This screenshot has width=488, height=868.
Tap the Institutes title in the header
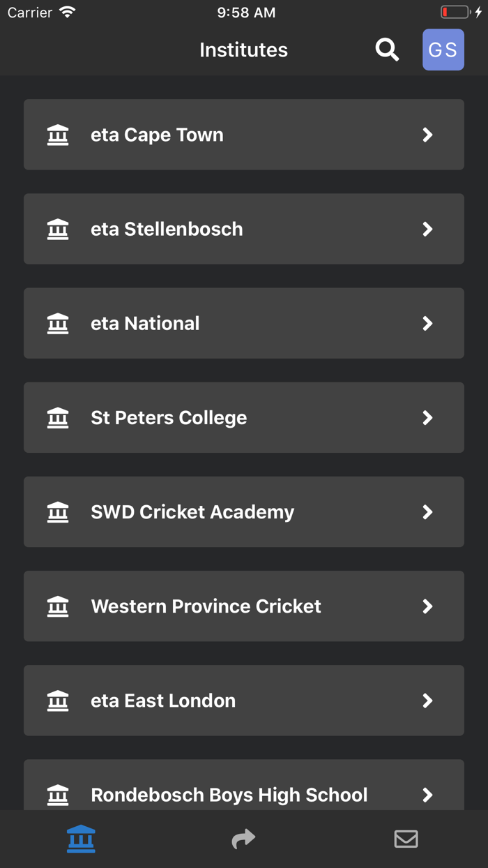coord(243,50)
